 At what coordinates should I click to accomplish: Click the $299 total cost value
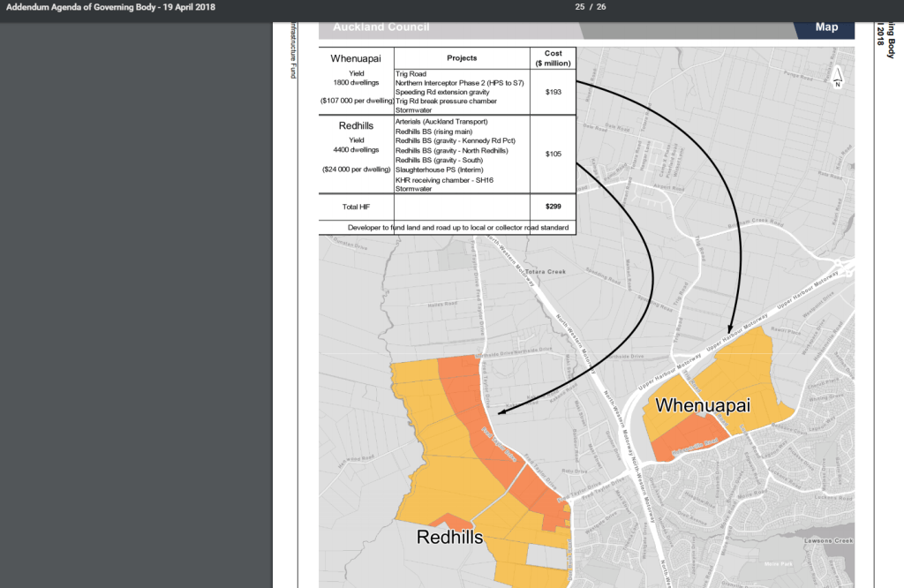[554, 206]
